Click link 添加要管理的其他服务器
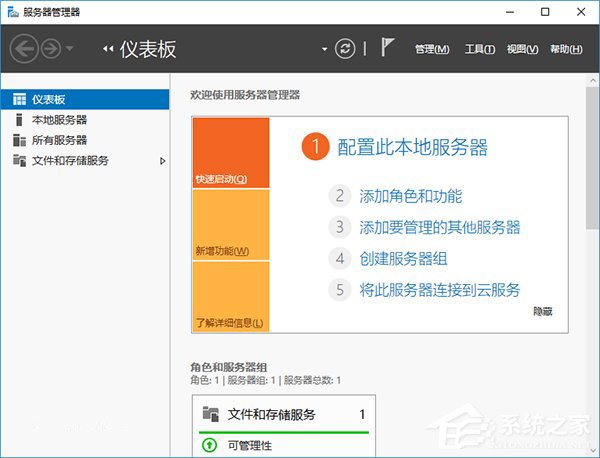The image size is (600, 458). pyautogui.click(x=440, y=227)
